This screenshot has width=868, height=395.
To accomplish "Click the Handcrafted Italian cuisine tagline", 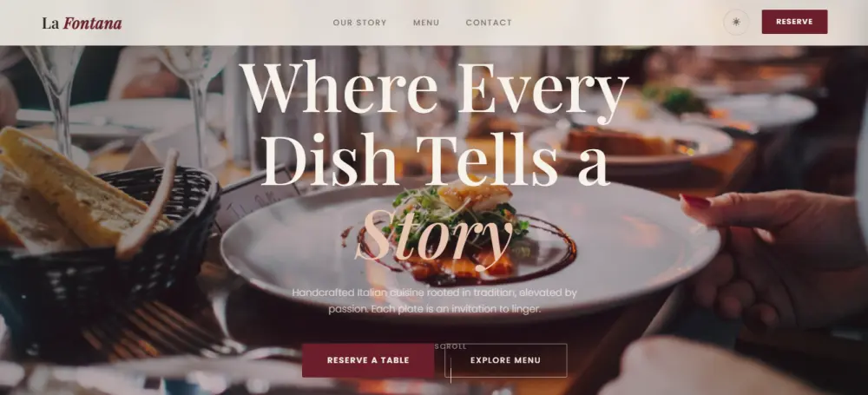I will [x=435, y=301].
